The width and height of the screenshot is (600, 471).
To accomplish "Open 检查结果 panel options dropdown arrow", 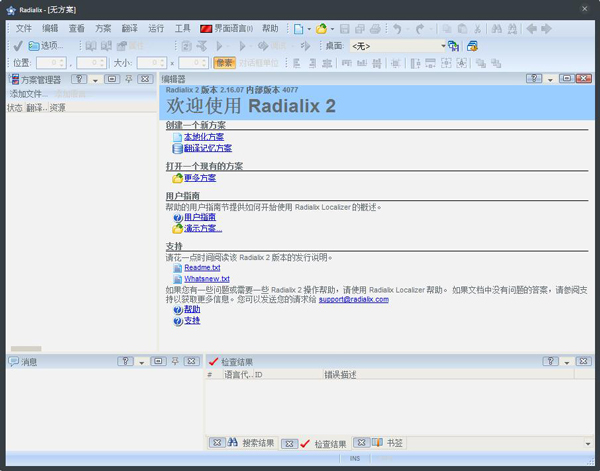I will point(567,362).
